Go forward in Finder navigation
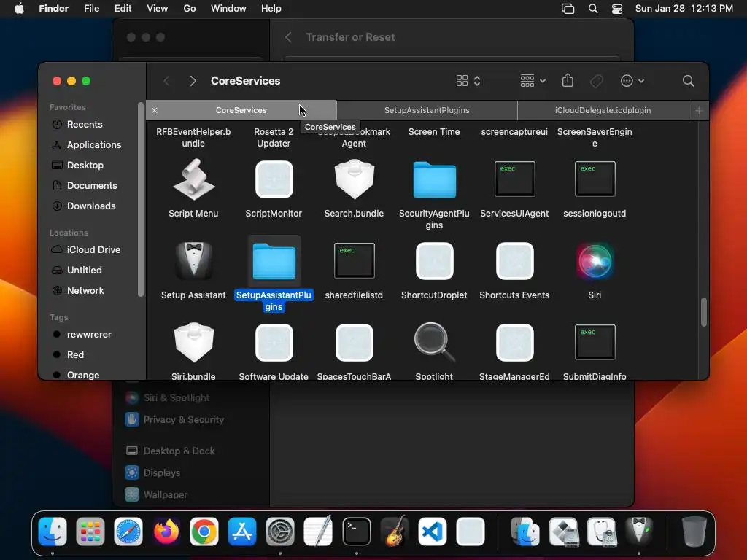Viewport: 747px width, 560px height. click(x=193, y=81)
